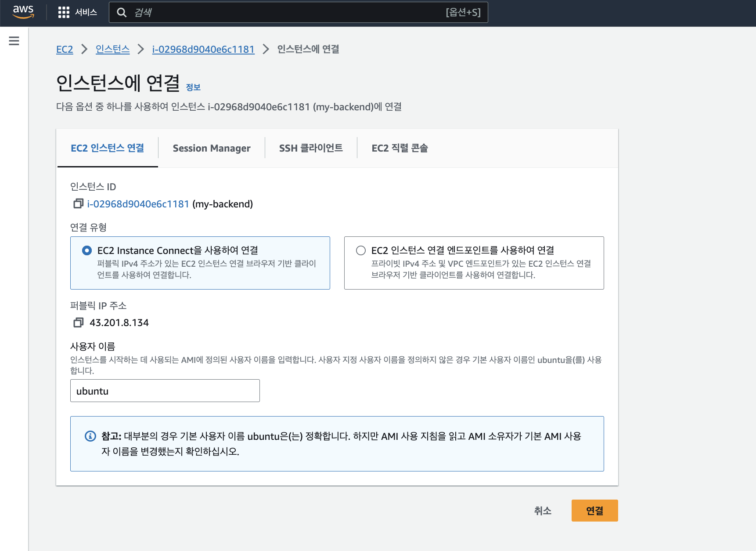Image resolution: width=756 pixels, height=551 pixels.
Task: Expand the hamburger side navigation menu
Action: (14, 41)
